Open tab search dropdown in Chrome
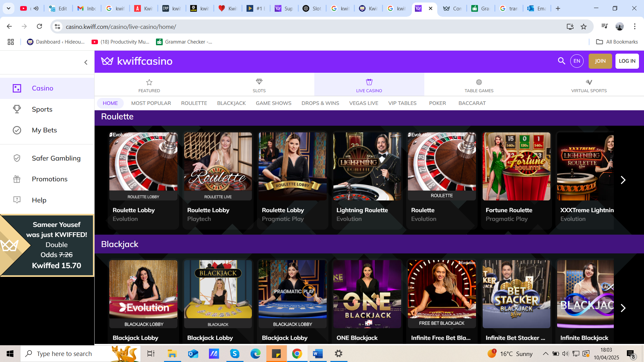644x362 pixels. pyautogui.click(x=8, y=8)
